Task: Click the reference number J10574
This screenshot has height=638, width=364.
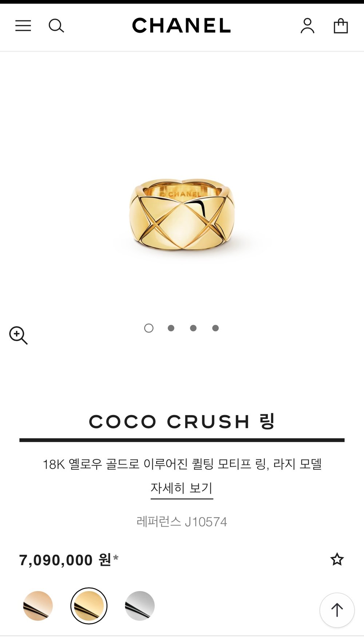Action: tap(206, 522)
